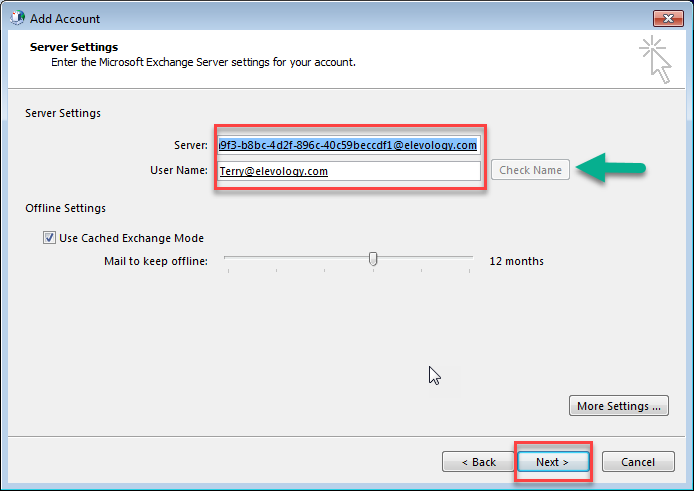The height and width of the screenshot is (491, 694).
Task: Click the Mail to keep offline slider thumb
Action: (x=373, y=259)
